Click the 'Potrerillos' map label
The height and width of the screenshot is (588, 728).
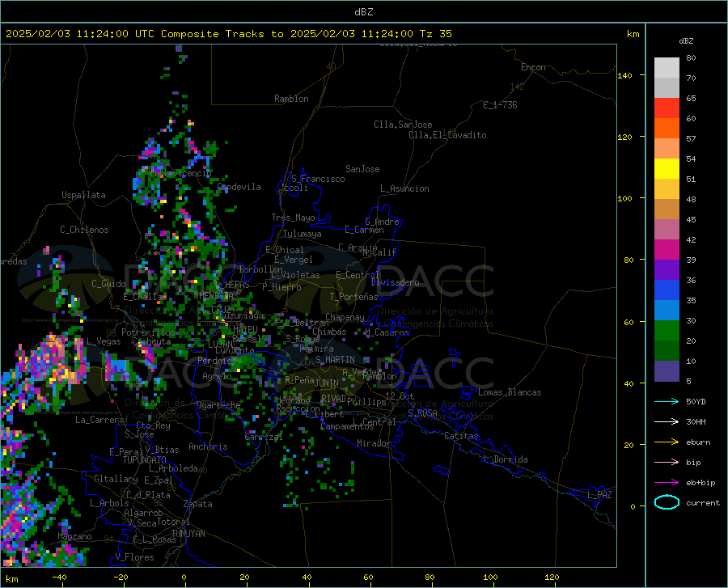coord(148,332)
